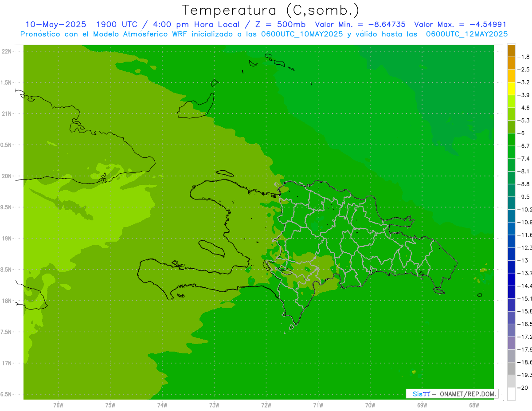
Task: Select the 'Z = 500mb' level text
Action: (278, 24)
